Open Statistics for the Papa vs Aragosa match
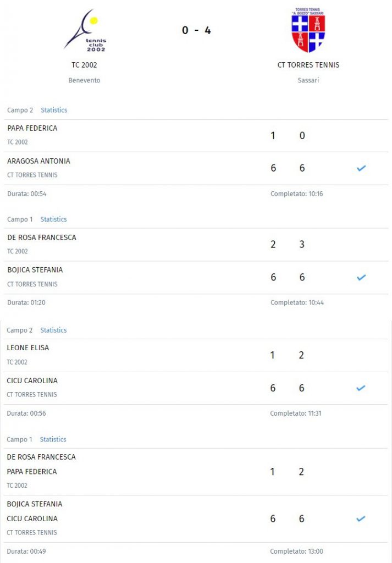 coord(54,110)
